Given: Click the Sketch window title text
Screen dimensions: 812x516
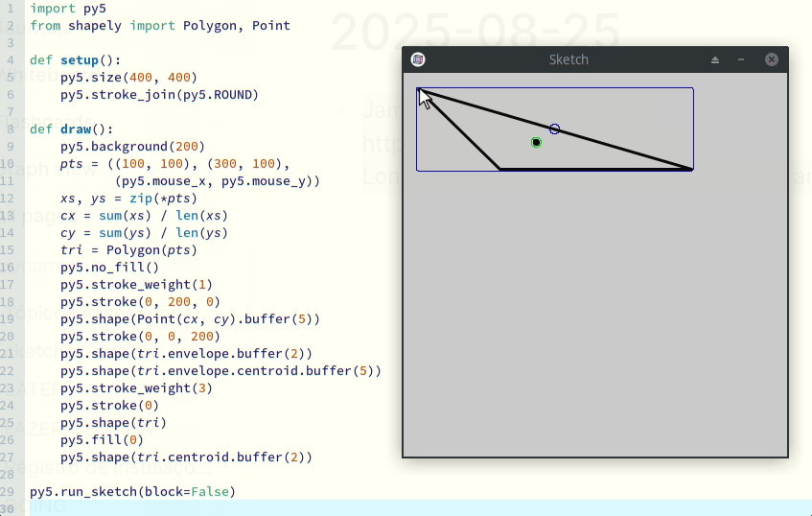Looking at the screenshot, I should 568,59.
